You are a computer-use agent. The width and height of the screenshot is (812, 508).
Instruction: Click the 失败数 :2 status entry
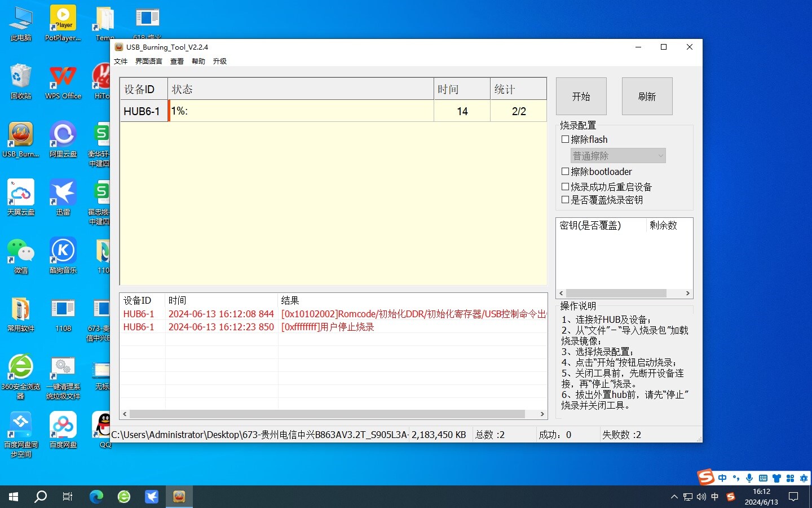coord(621,435)
